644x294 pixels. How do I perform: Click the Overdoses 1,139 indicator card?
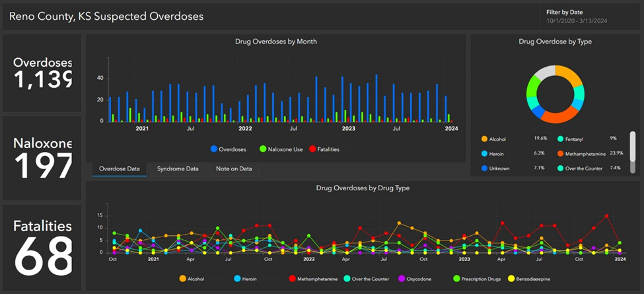tap(42, 73)
